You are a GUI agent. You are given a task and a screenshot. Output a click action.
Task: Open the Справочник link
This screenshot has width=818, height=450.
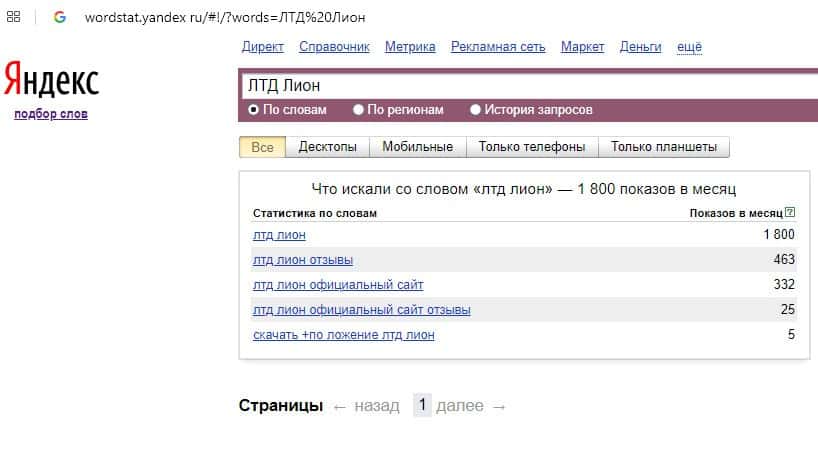[x=334, y=47]
